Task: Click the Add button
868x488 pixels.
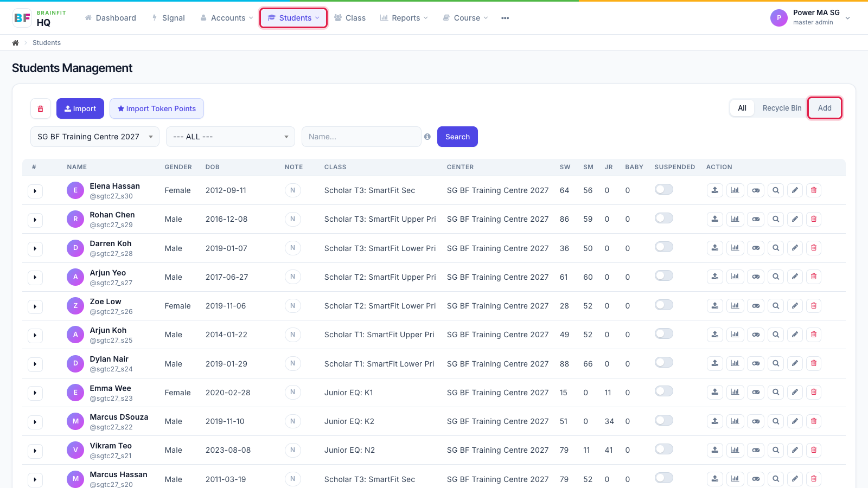Action: pyautogui.click(x=825, y=108)
